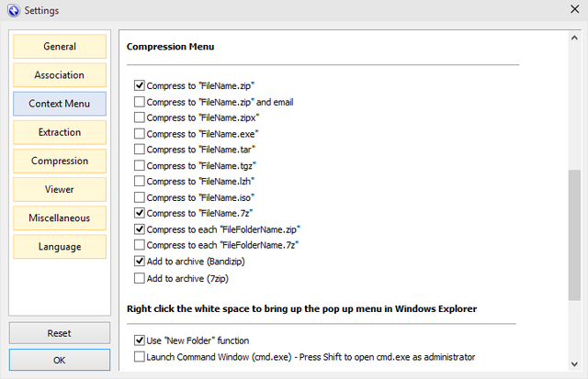Screen dimensions: 588x379
Task: Enable Compress to "FileName.zip" and email
Action: (140, 102)
